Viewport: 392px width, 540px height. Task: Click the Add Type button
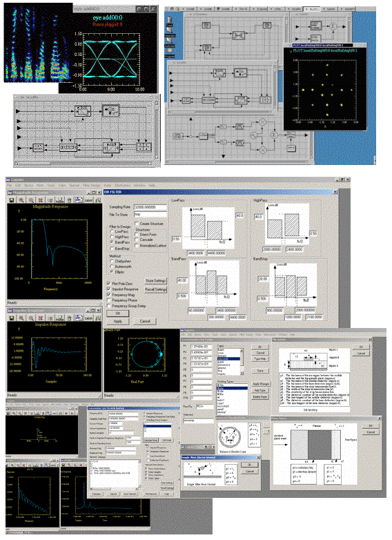[x=260, y=390]
